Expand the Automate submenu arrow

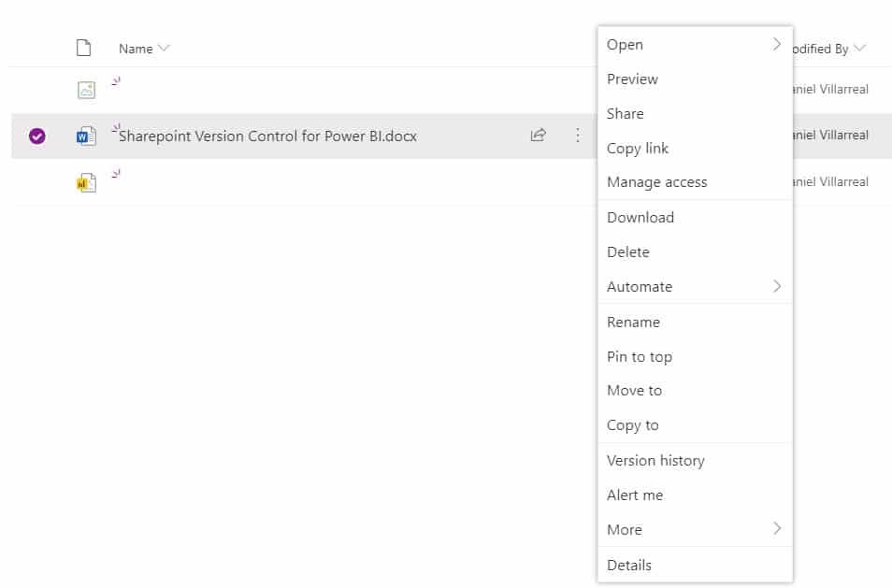pyautogui.click(x=776, y=286)
